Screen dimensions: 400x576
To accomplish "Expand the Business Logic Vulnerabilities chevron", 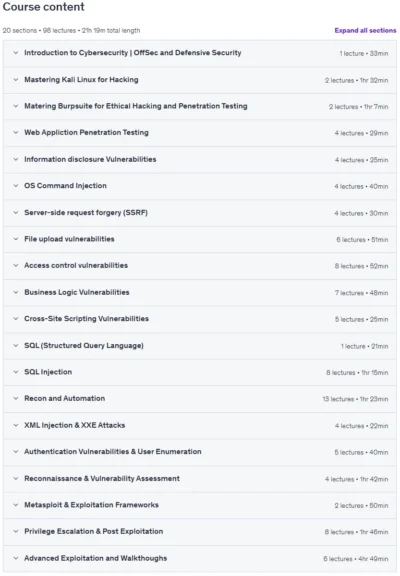I will tap(16, 292).
